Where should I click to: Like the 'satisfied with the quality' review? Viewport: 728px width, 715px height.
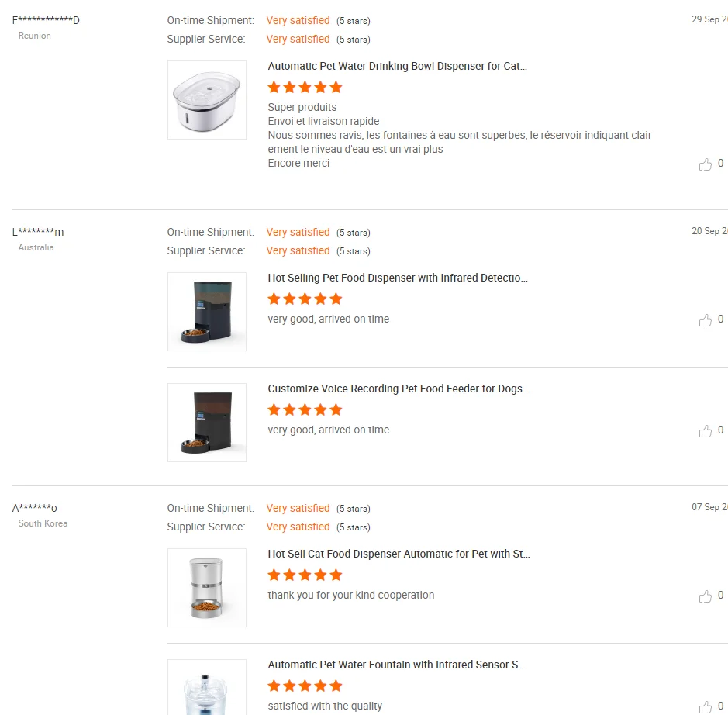tap(705, 707)
